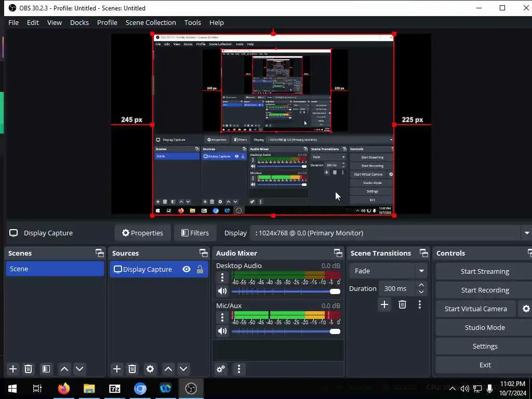Click the preview canvas display capture
Viewport: 532px width, 399px height.
(x=273, y=125)
